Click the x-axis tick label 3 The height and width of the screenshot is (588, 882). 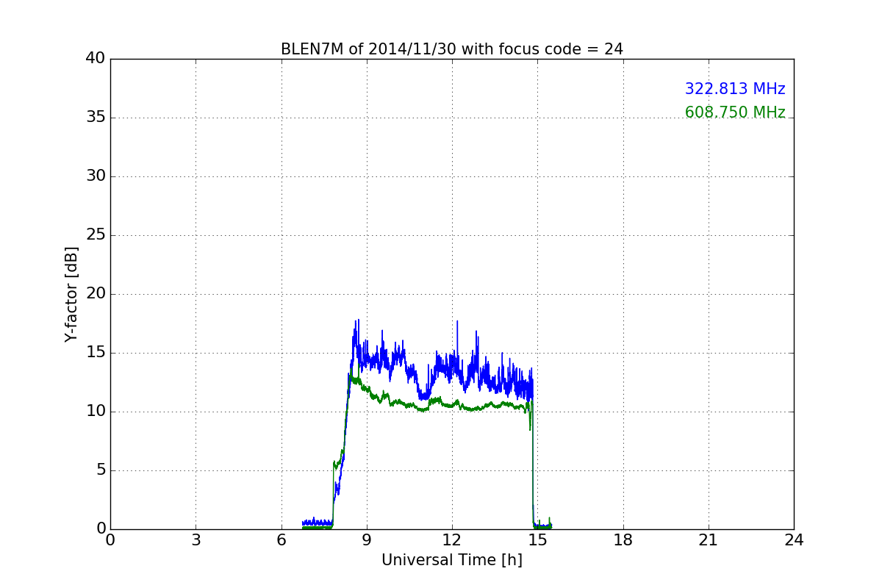click(x=196, y=540)
